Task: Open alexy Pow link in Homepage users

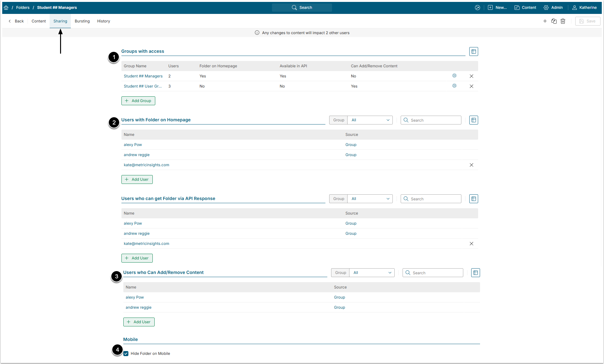Action: (x=133, y=145)
